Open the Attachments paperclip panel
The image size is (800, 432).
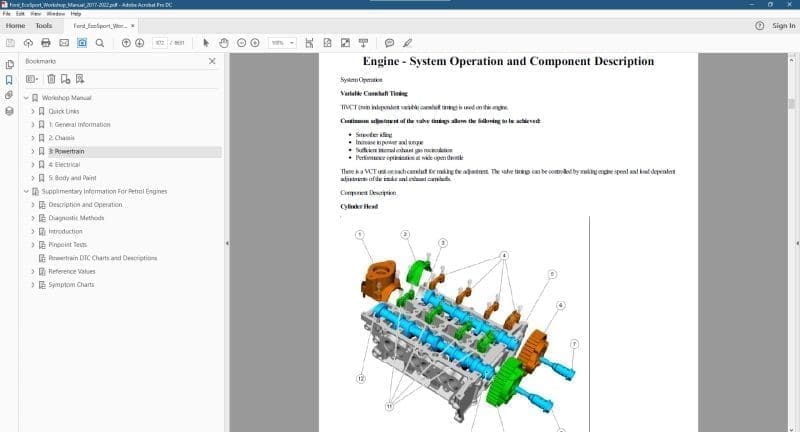click(9, 95)
